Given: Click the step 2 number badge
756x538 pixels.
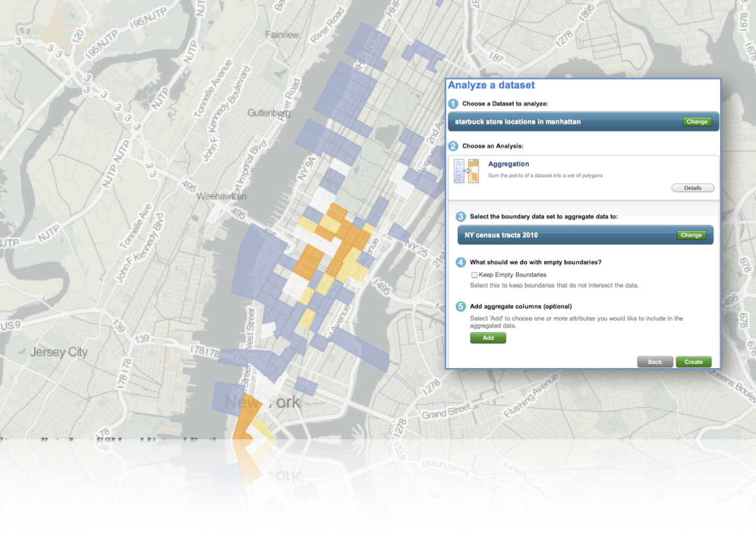Looking at the screenshot, I should (453, 146).
